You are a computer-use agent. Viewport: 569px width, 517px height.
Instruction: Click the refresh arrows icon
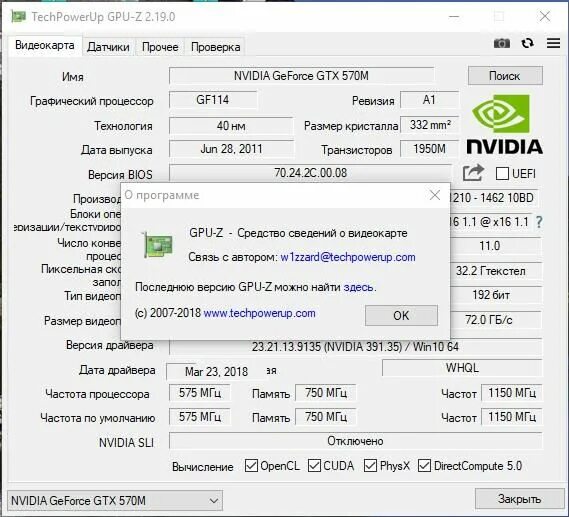pos(527,44)
